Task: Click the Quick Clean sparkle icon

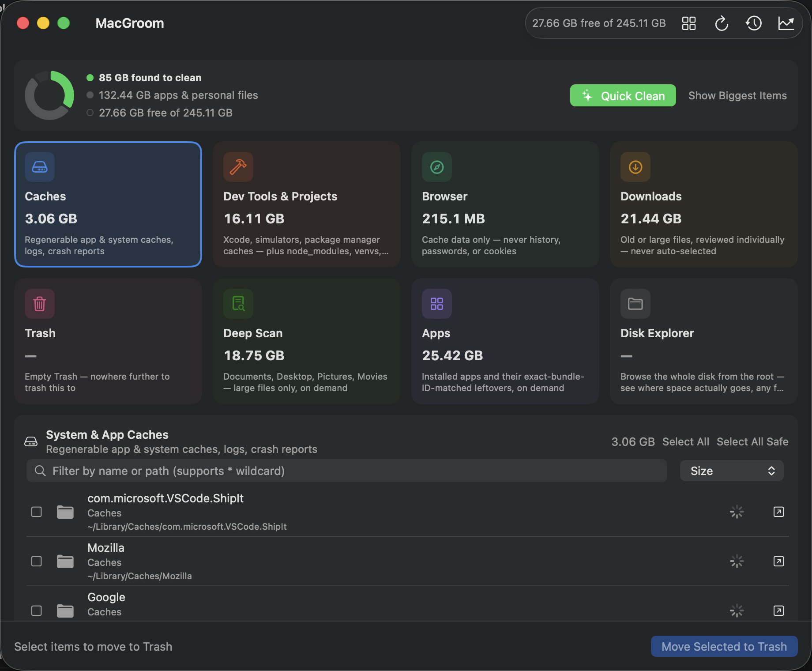Action: 587,95
